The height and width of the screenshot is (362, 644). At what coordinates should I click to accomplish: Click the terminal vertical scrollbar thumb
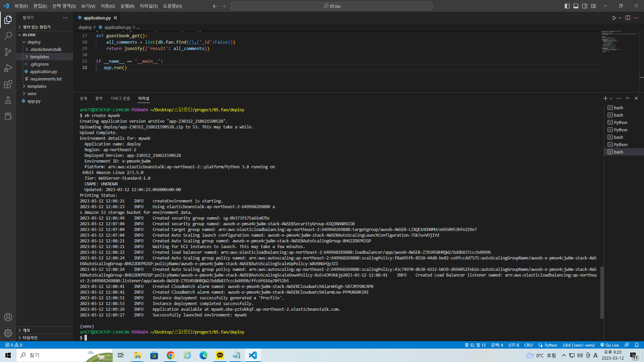click(x=602, y=293)
